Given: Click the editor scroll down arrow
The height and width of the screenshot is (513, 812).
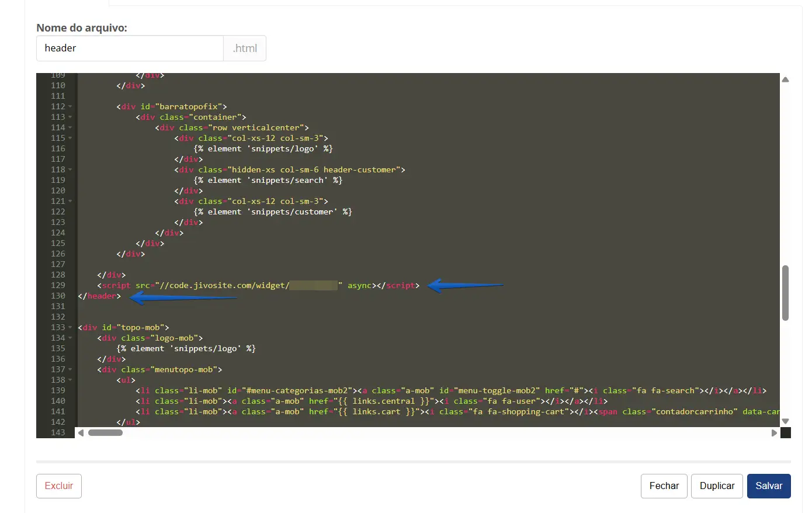Looking at the screenshot, I should (785, 421).
